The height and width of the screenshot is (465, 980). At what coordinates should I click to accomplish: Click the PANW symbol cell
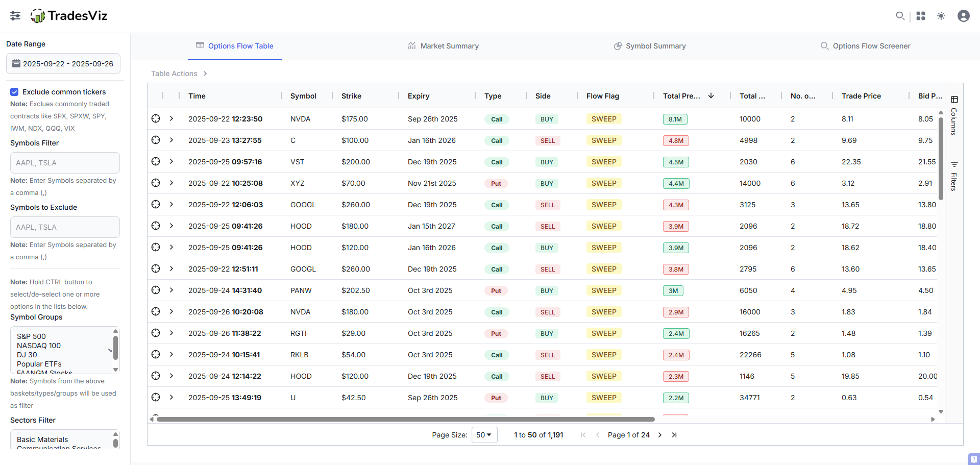pyautogui.click(x=301, y=290)
